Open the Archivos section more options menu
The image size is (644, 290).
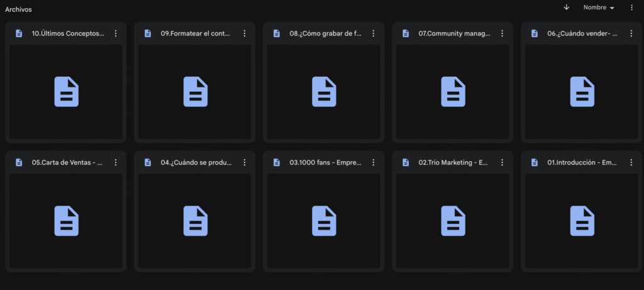pos(631,8)
